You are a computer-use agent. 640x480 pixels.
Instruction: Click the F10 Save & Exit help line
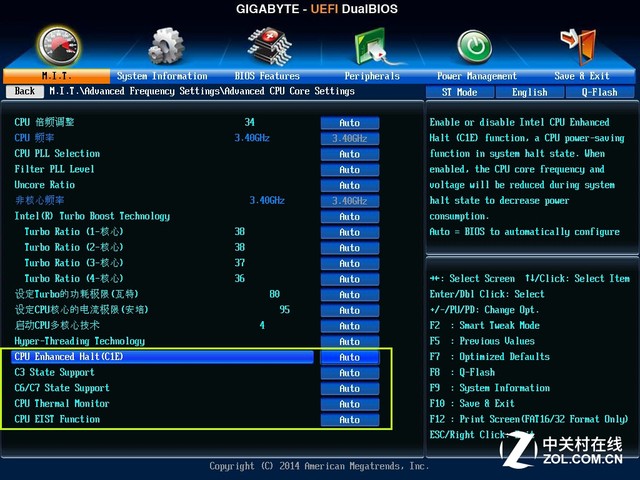(472, 403)
